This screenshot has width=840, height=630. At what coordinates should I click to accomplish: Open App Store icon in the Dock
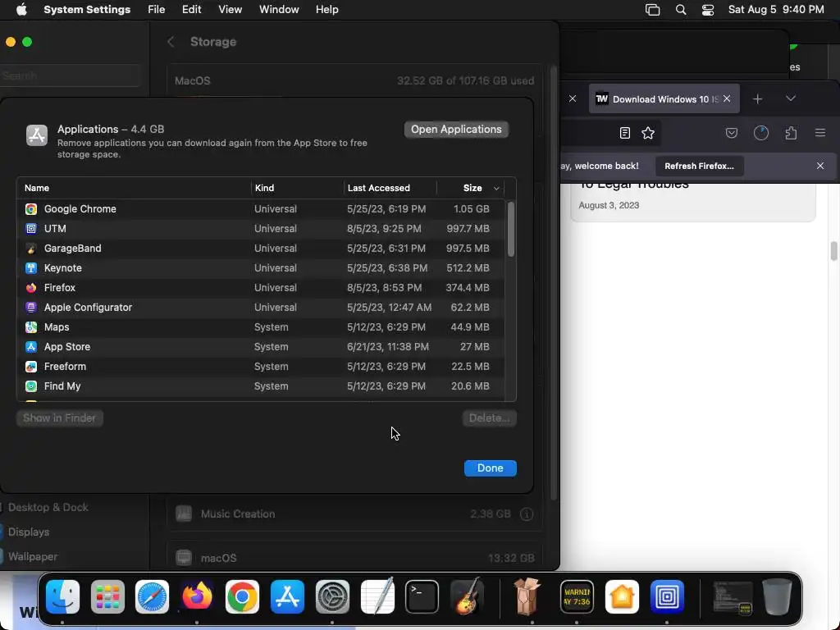tap(287, 596)
